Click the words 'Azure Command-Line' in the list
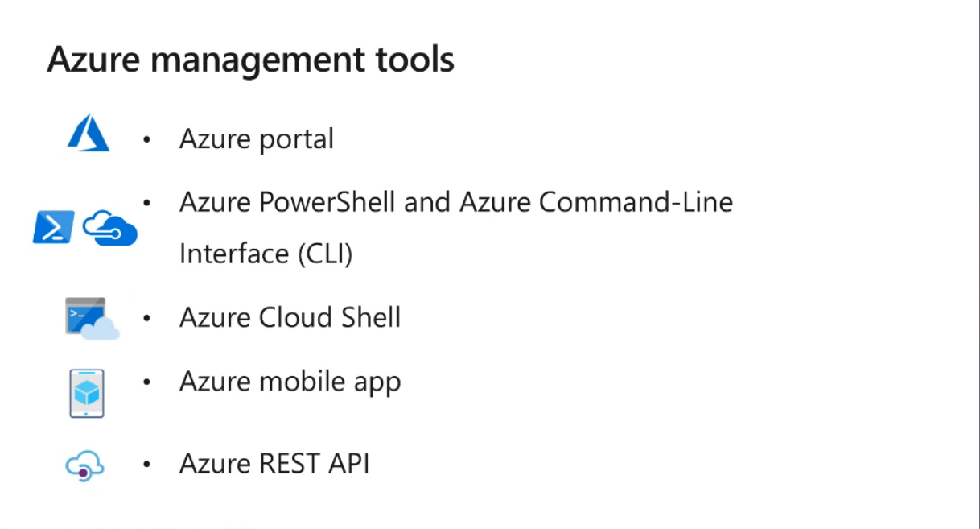The image size is (980, 529). [596, 202]
